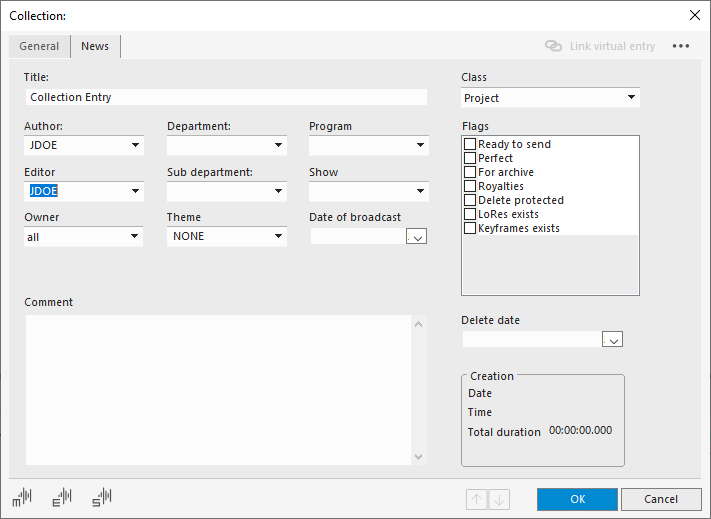Screen dimensions: 711x519
Task: Open the Author dropdown list
Action: (x=135, y=146)
